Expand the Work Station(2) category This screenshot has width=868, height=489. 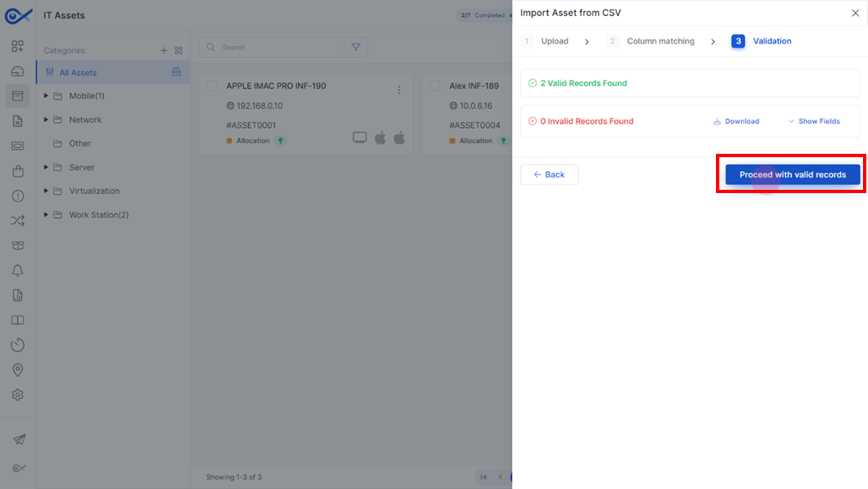tap(46, 215)
